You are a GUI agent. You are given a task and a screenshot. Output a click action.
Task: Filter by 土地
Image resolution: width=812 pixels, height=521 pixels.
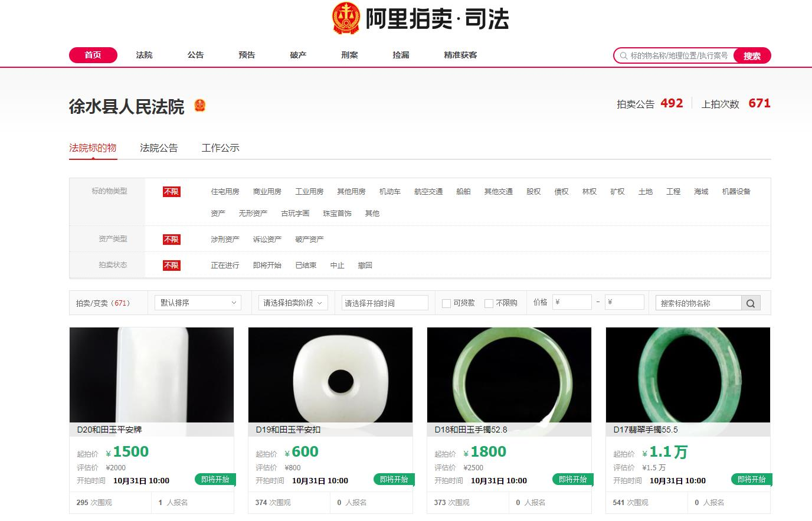click(646, 192)
